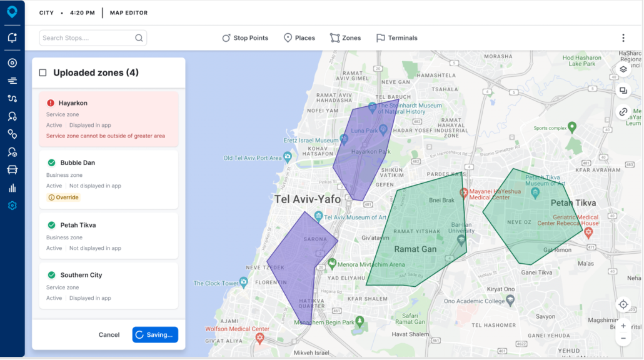The image size is (644, 360).
Task: Focus the Search Stops input field
Action: (93, 37)
